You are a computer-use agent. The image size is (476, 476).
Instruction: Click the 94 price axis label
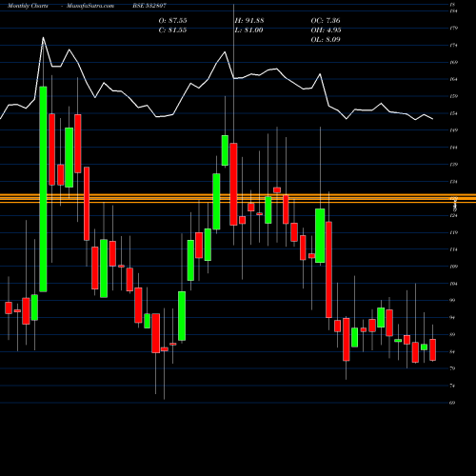click(453, 317)
